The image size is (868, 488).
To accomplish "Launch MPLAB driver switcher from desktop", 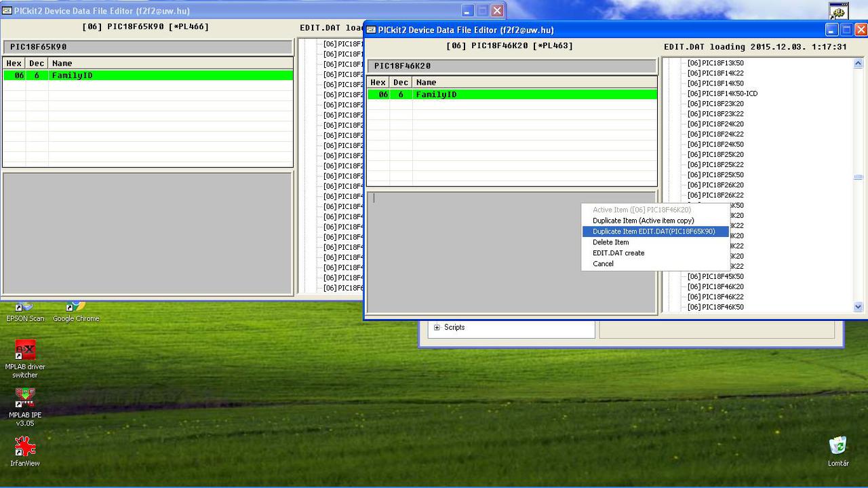I will (x=25, y=359).
